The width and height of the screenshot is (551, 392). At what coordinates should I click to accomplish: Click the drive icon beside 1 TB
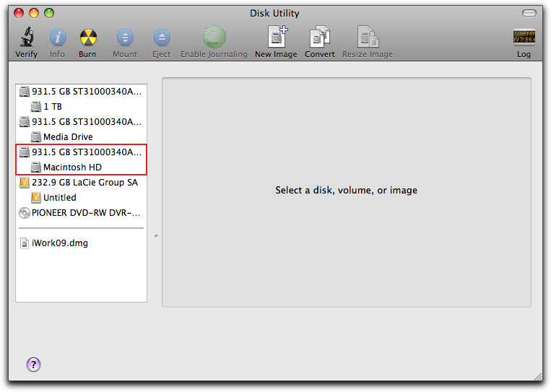(x=36, y=107)
